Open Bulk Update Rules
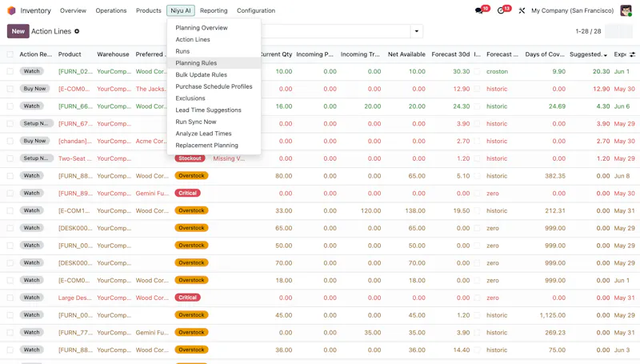 [214, 74]
